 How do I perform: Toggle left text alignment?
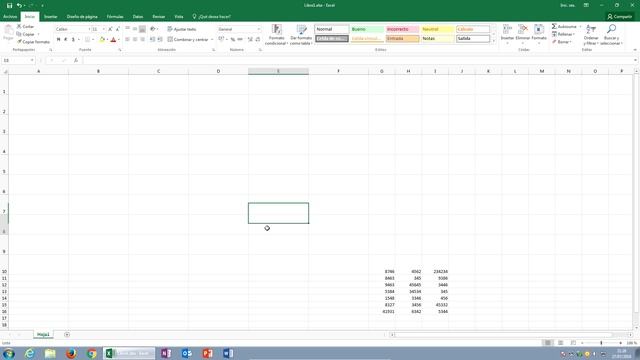(127, 40)
